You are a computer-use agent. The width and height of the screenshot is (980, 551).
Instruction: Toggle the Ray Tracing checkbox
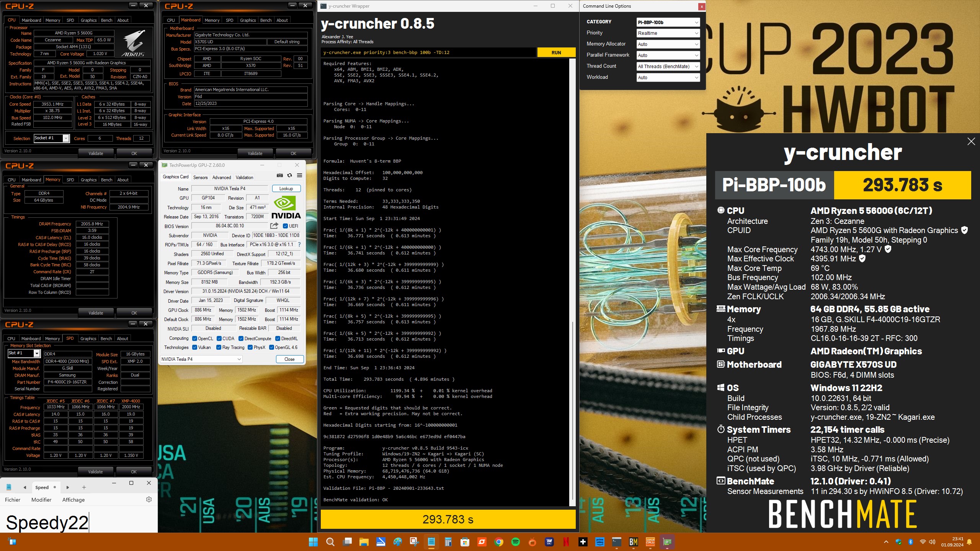(219, 347)
